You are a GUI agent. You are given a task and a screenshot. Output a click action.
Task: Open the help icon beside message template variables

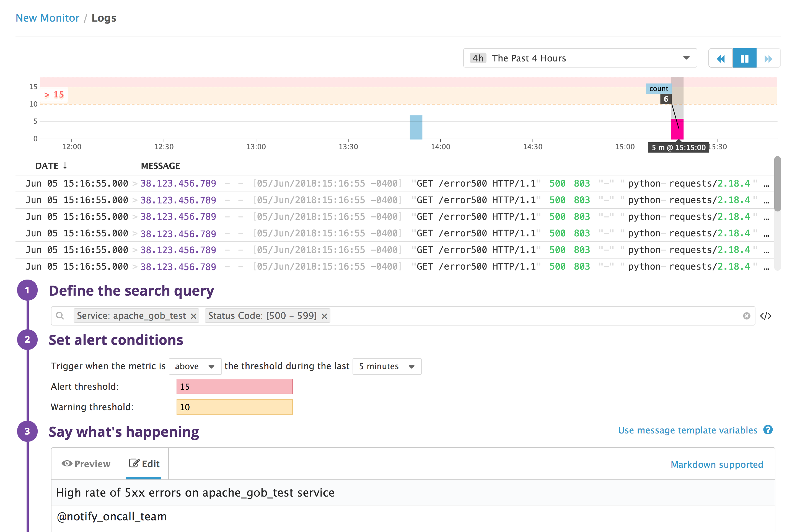pyautogui.click(x=768, y=430)
